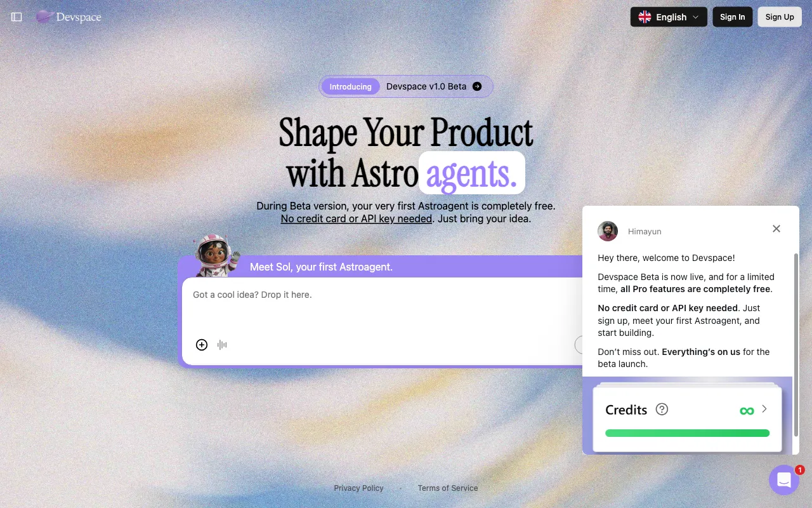
Task: Toggle the sidebar panel icon
Action: pyautogui.click(x=16, y=17)
